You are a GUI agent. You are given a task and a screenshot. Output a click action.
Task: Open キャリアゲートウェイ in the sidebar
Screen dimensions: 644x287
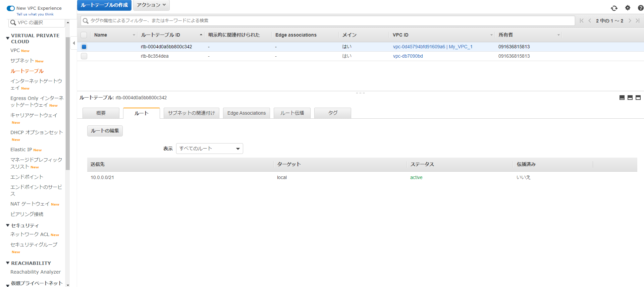34,115
